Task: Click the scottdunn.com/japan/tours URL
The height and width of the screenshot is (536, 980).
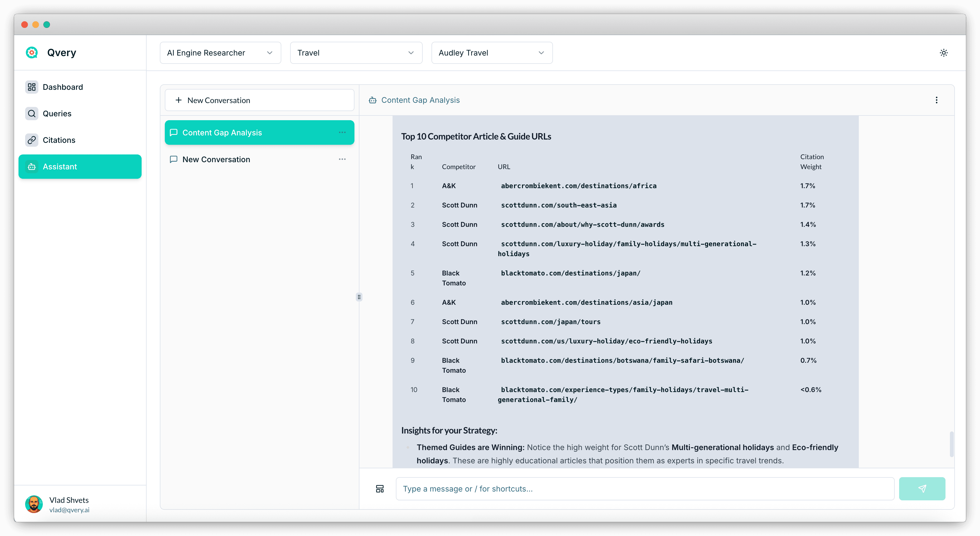Action: pyautogui.click(x=550, y=322)
